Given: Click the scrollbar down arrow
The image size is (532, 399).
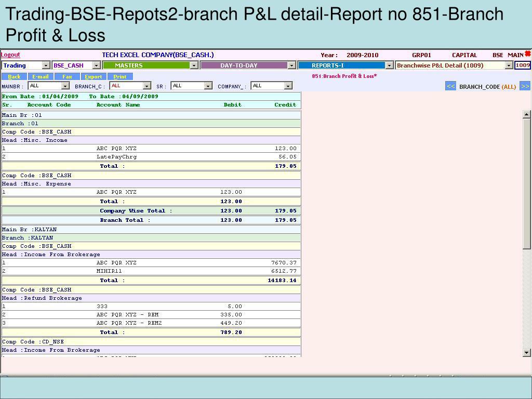Looking at the screenshot, I should pos(527,353).
